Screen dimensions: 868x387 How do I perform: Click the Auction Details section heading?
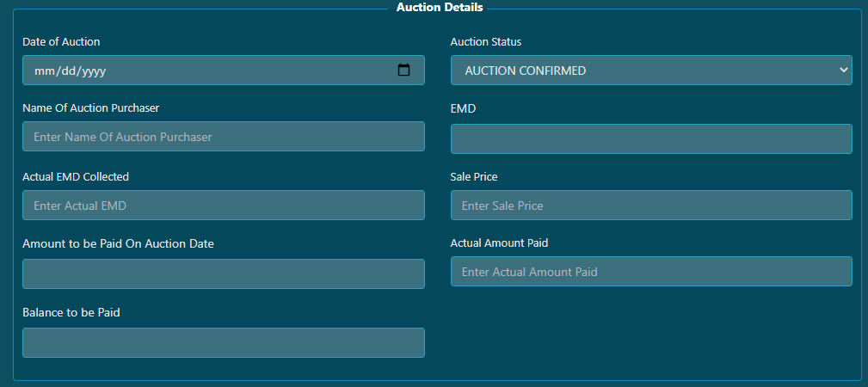(440, 8)
